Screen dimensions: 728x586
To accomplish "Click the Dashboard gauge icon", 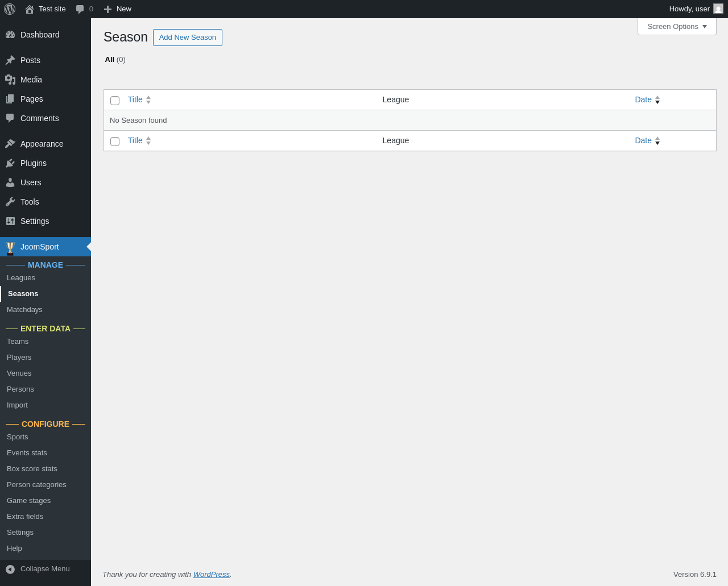I will pos(10,35).
